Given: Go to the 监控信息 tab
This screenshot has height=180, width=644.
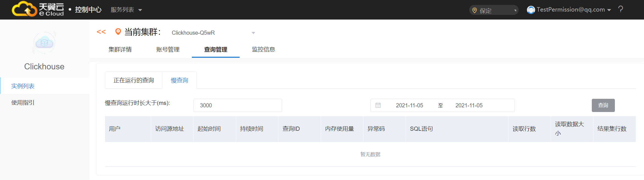Looking at the screenshot, I should pyautogui.click(x=263, y=50).
